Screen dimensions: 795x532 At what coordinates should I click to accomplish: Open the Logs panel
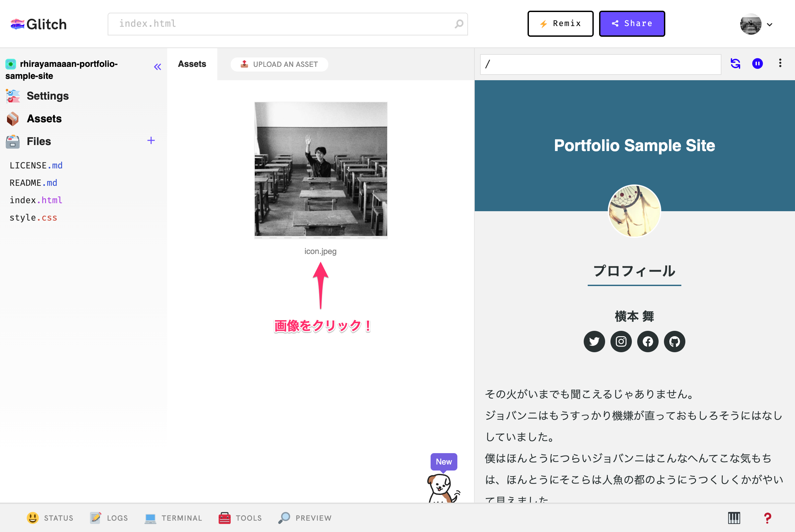click(x=109, y=518)
